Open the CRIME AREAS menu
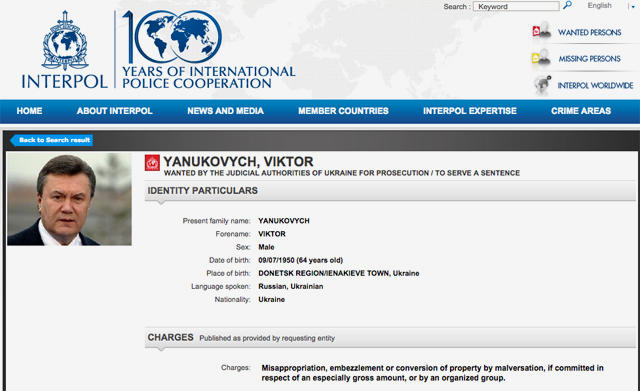Screen dimensions: 640x391 pos(581,111)
